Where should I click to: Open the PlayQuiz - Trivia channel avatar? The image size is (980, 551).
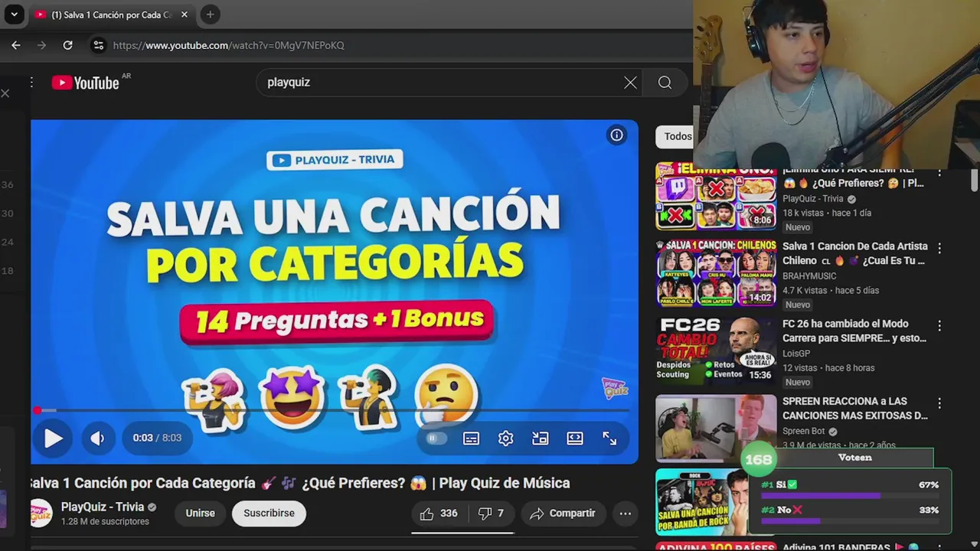pyautogui.click(x=41, y=513)
